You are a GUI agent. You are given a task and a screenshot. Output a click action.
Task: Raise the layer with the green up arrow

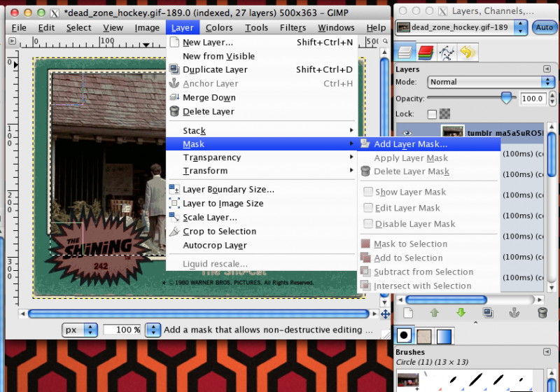[434, 313]
